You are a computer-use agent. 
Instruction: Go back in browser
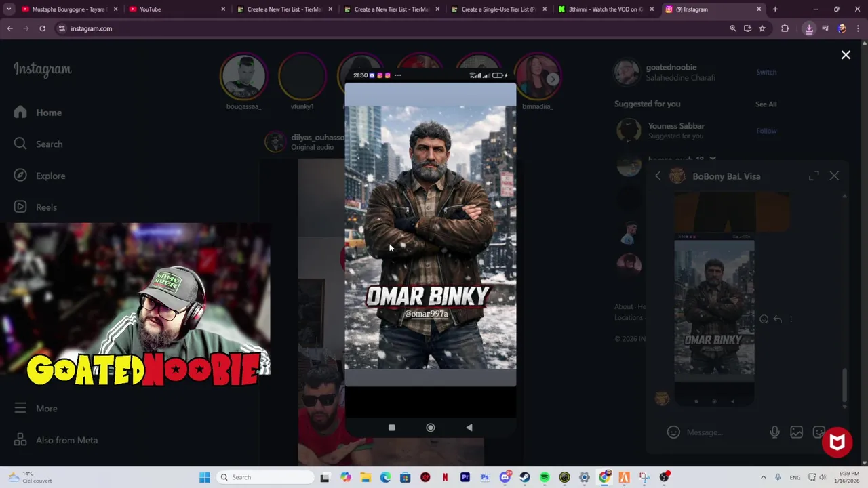(x=10, y=28)
